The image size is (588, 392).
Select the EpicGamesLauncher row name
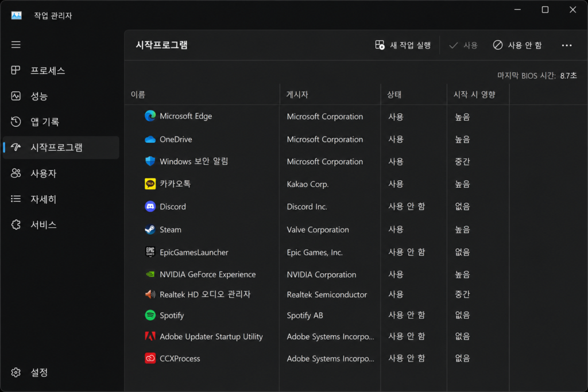tap(194, 252)
